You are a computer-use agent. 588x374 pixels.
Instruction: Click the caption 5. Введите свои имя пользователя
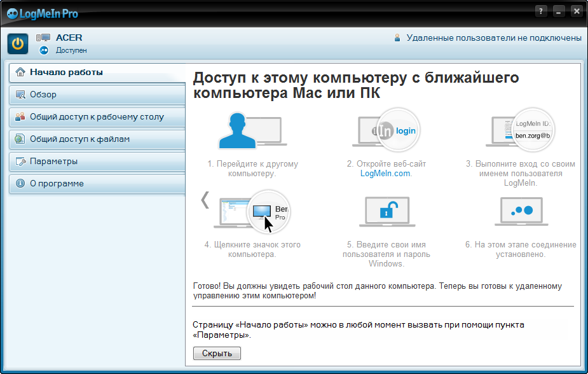click(386, 254)
